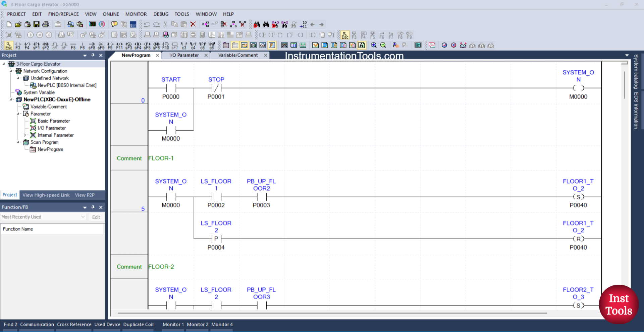
Task: Open the Print dialog via printer icon
Action: pos(46,24)
